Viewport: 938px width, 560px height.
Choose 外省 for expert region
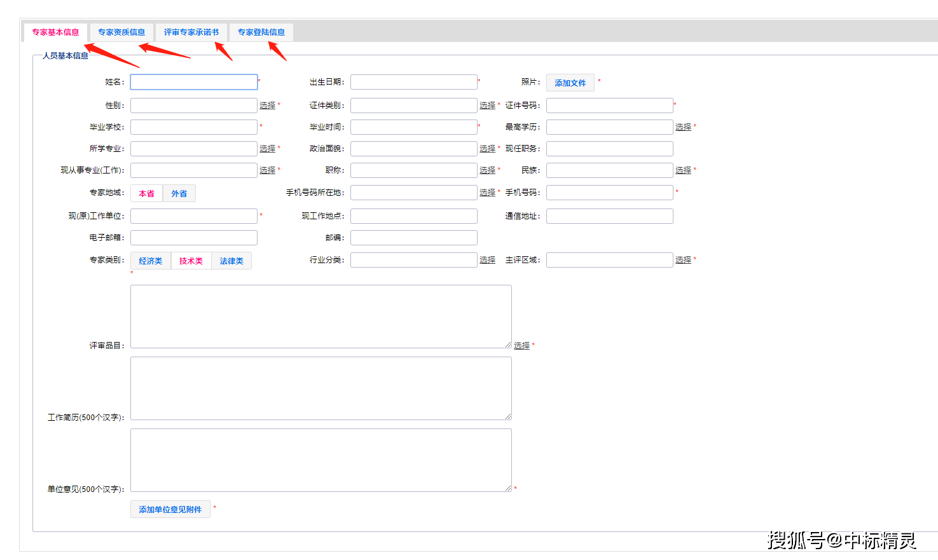click(x=179, y=194)
